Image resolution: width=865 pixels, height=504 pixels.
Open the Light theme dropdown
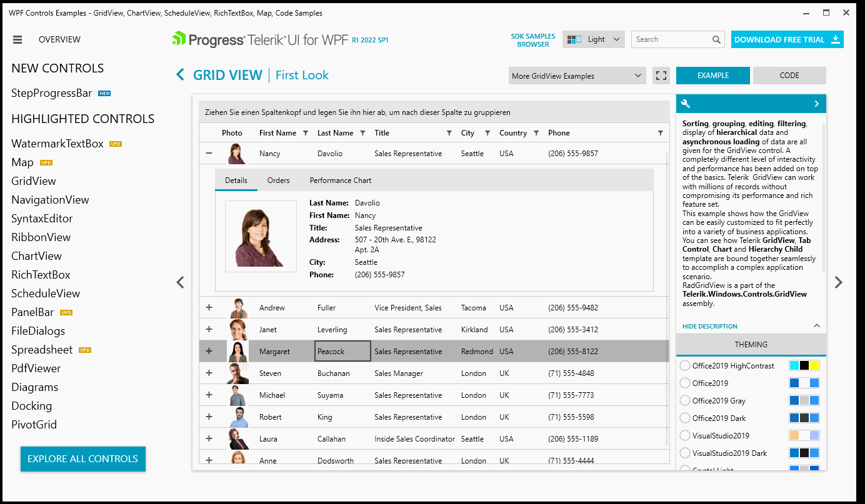(x=594, y=39)
